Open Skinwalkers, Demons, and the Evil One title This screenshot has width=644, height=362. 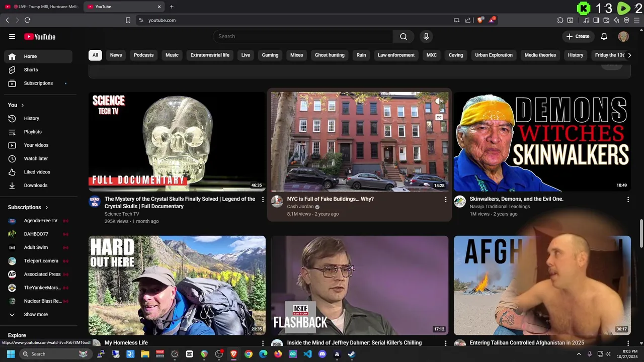(517, 199)
